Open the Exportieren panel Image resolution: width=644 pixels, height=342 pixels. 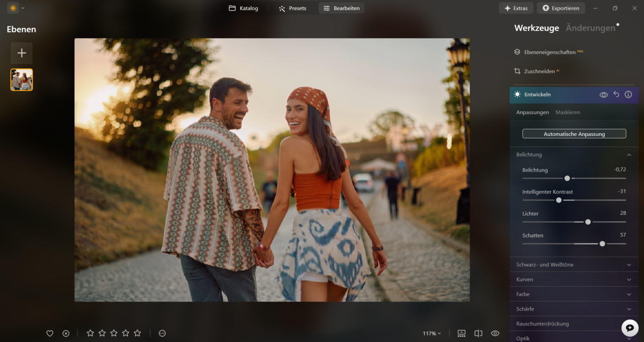coord(561,8)
